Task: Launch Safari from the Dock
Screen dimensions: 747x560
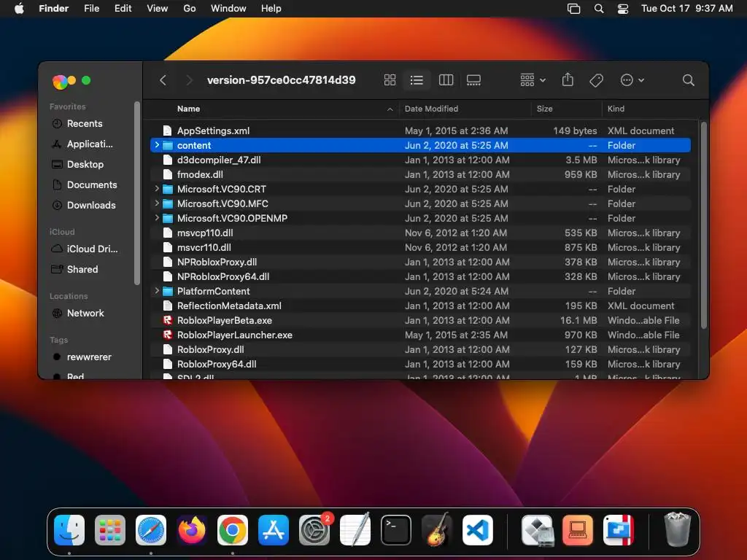Action: pos(151,529)
